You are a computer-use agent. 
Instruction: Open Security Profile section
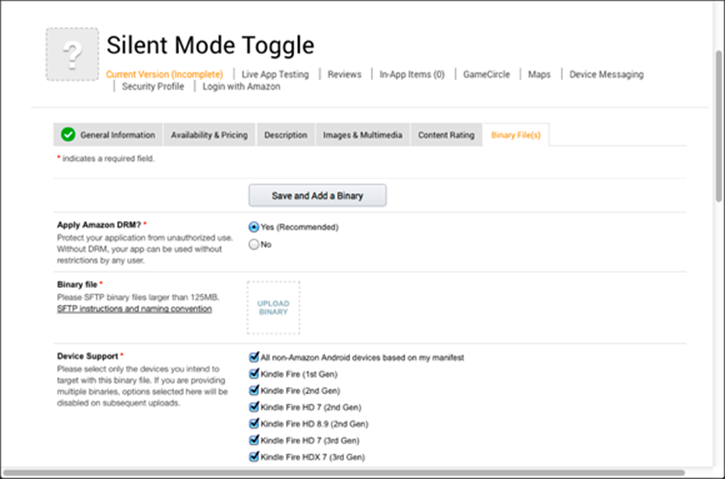pos(153,86)
